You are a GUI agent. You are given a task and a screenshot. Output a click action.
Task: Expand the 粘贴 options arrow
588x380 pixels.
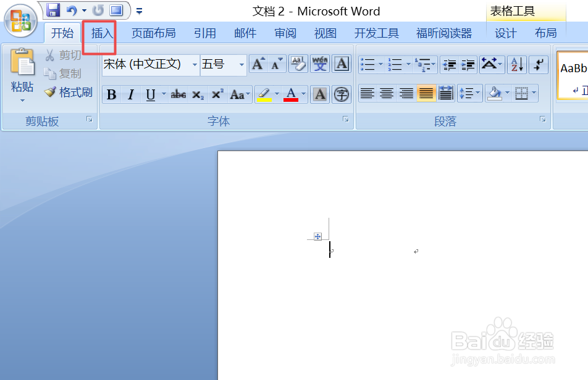click(x=22, y=101)
